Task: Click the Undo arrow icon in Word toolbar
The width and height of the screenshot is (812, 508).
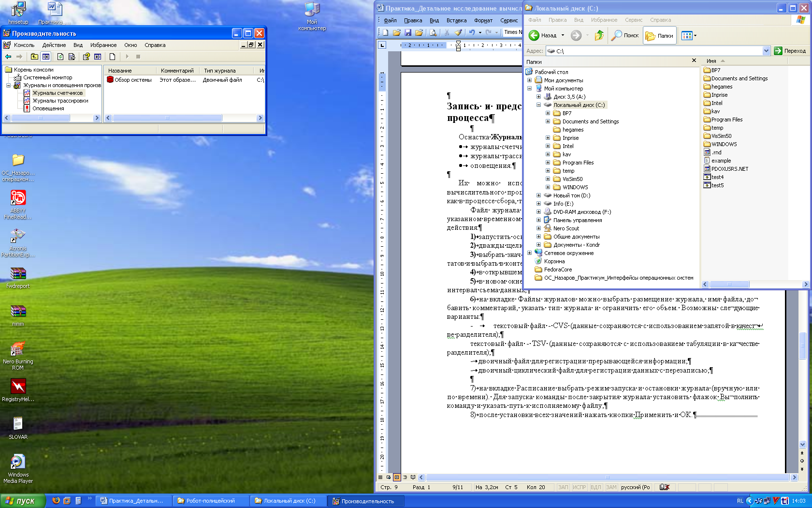Action: [472, 32]
